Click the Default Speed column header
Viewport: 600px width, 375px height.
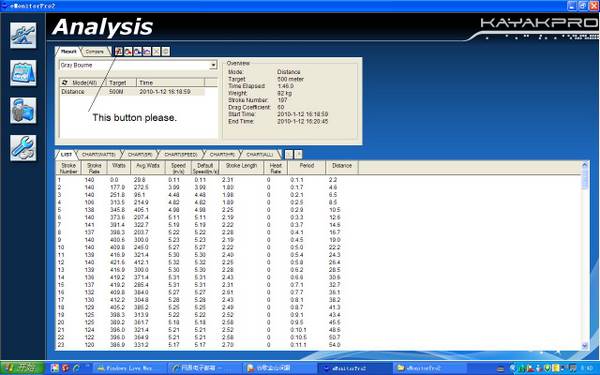point(205,168)
